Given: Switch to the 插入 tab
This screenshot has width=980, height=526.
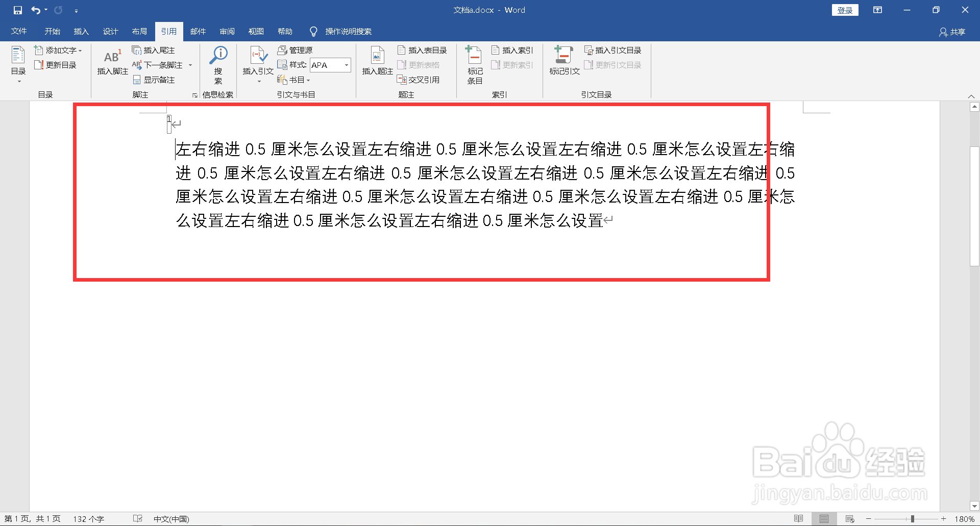Looking at the screenshot, I should tap(81, 32).
